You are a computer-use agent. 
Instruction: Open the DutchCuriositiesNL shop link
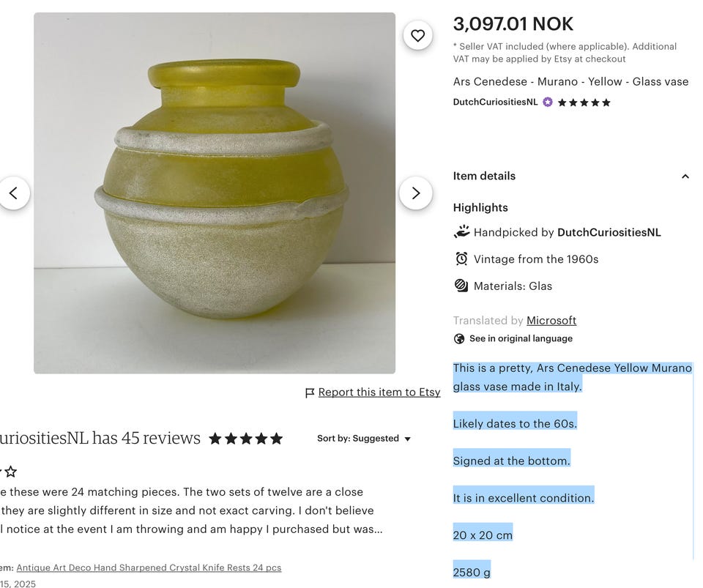click(495, 103)
